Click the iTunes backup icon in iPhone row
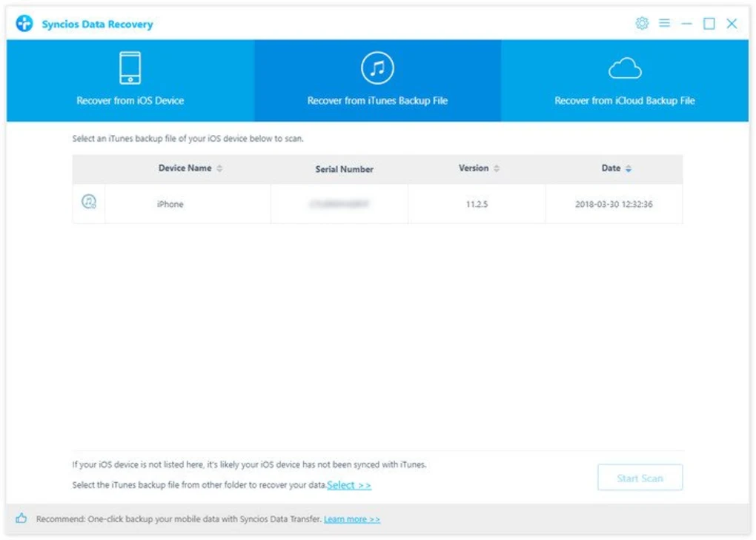Image resolution: width=756 pixels, height=540 pixels. (89, 202)
